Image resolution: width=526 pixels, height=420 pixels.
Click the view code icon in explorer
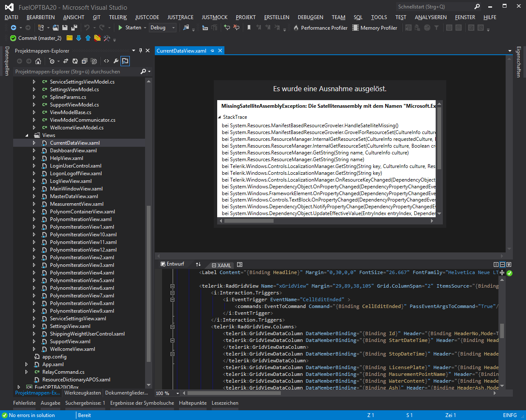coord(106,61)
